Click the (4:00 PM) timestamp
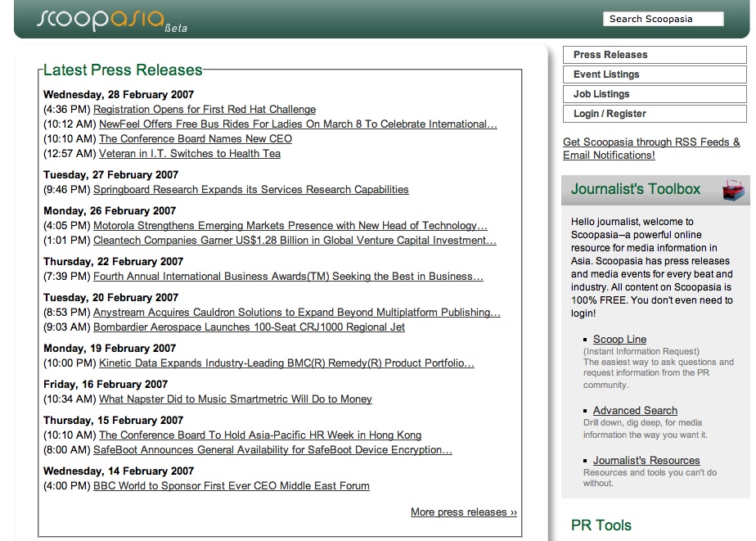The height and width of the screenshot is (541, 756). coord(67,486)
